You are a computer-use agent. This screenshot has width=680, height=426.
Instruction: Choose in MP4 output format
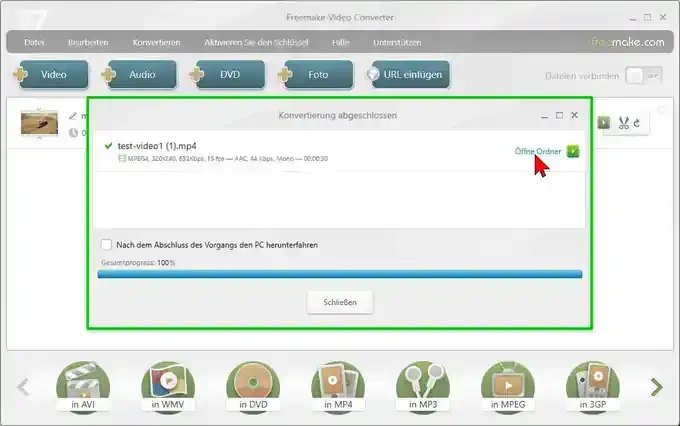tap(338, 387)
